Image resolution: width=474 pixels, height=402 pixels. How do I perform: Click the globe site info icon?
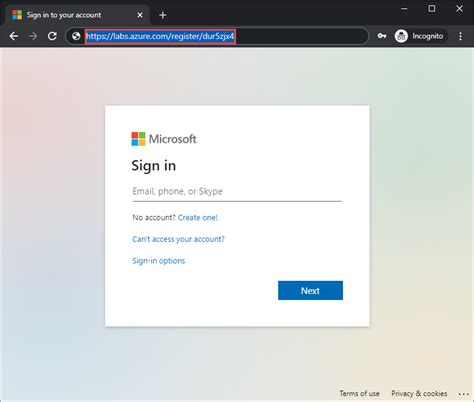(x=76, y=36)
